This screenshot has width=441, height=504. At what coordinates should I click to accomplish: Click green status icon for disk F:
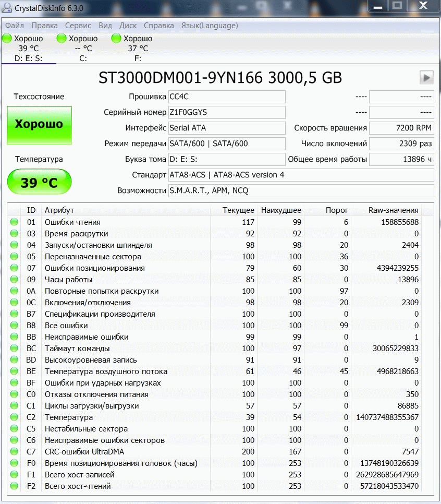(x=116, y=39)
